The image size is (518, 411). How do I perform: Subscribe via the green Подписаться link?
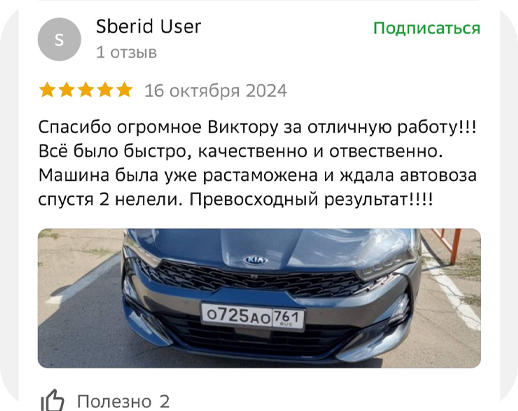coord(427,28)
